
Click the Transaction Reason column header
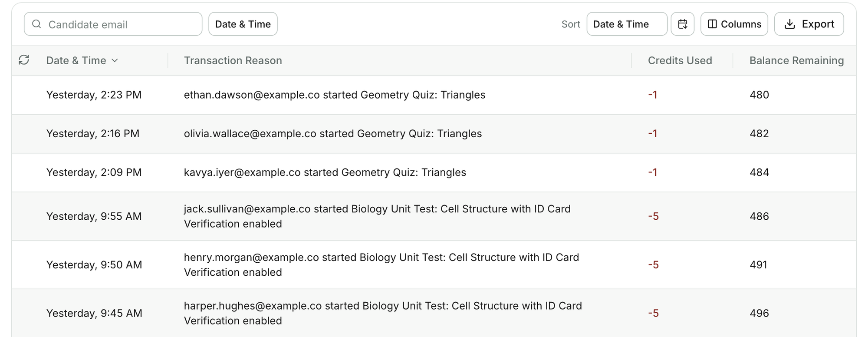pos(233,60)
